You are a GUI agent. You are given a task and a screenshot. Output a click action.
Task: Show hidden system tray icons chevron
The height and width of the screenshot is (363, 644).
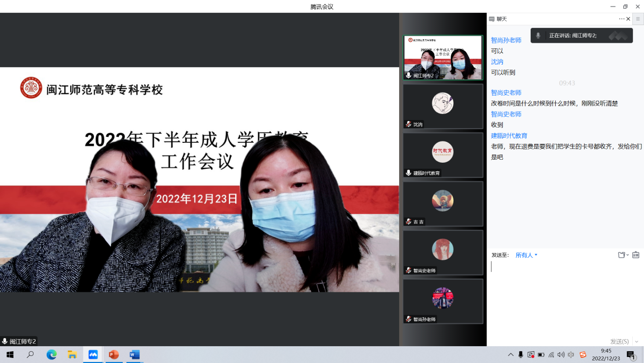[x=510, y=355]
